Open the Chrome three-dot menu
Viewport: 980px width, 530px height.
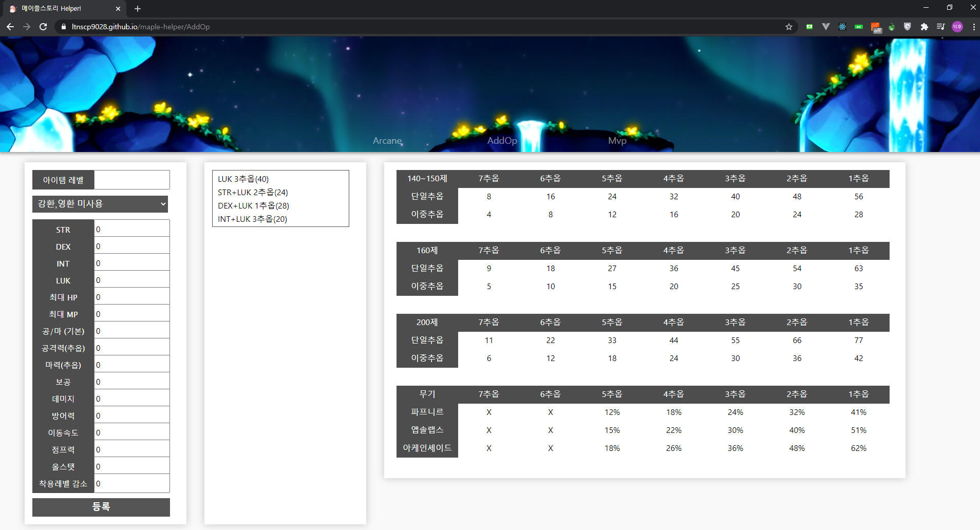click(973, 27)
